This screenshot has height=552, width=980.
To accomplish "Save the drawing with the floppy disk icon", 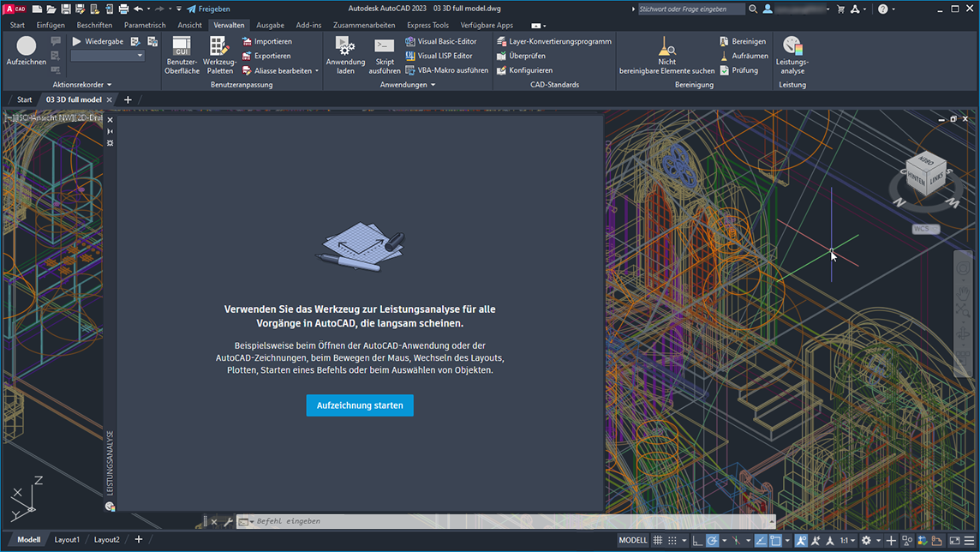I will (x=66, y=9).
